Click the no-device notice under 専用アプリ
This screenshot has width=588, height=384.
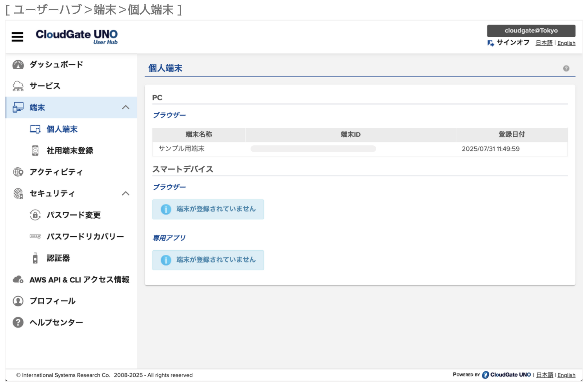208,260
